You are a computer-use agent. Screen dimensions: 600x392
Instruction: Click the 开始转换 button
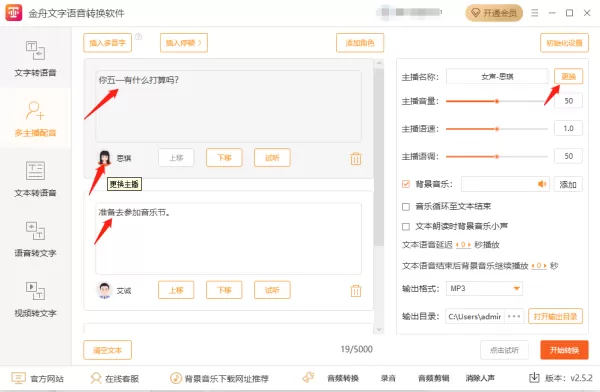tap(564, 350)
